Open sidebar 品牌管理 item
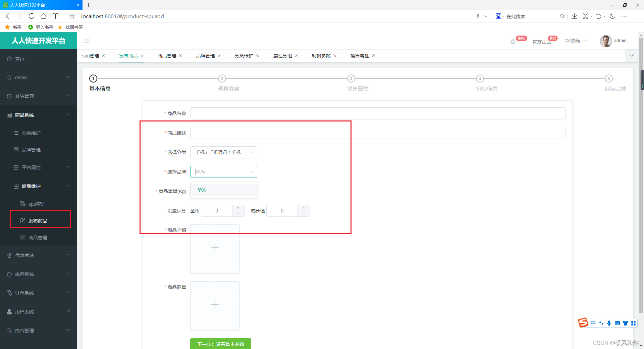The width and height of the screenshot is (644, 349). [39, 150]
